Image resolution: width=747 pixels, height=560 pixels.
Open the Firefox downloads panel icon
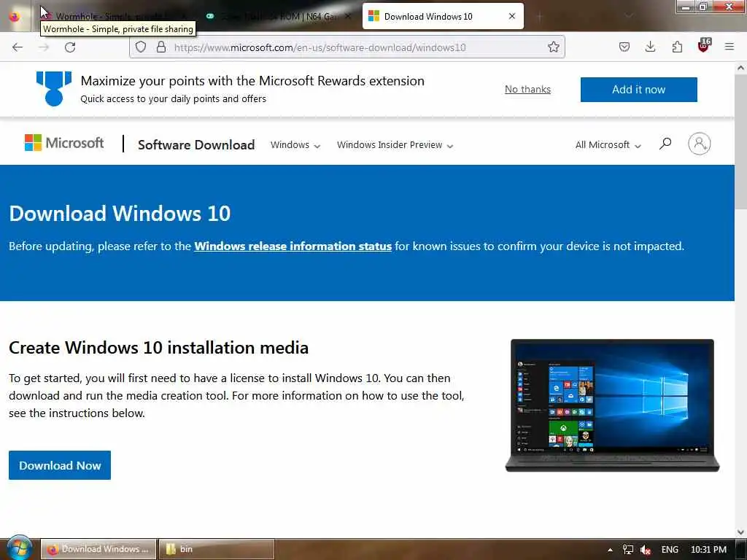650,47
